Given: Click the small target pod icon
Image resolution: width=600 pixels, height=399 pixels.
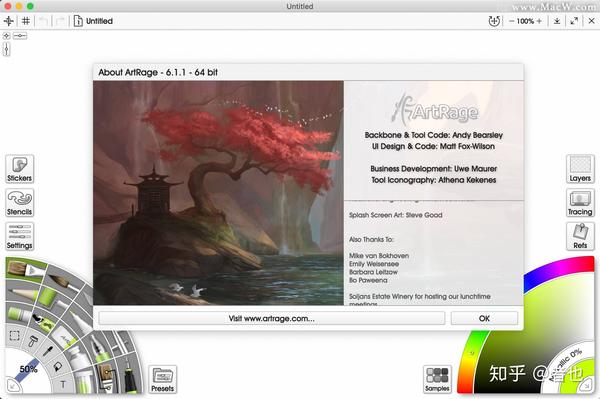Looking at the screenshot, I should tap(7, 36).
